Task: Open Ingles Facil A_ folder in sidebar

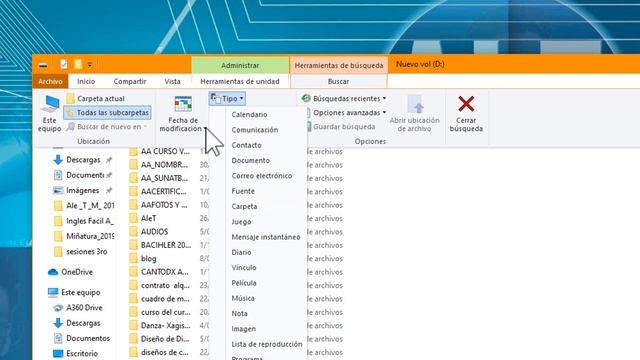Action: point(84,221)
